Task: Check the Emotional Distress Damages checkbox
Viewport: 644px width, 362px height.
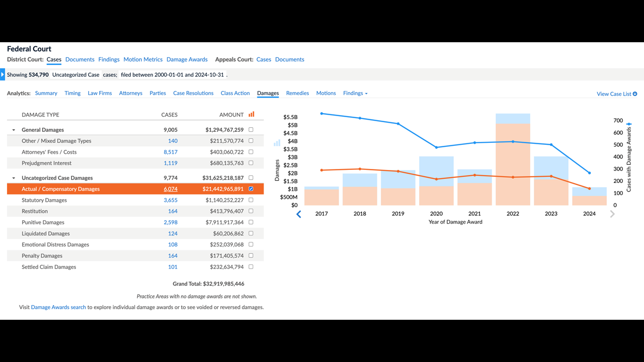Action: 251,244
